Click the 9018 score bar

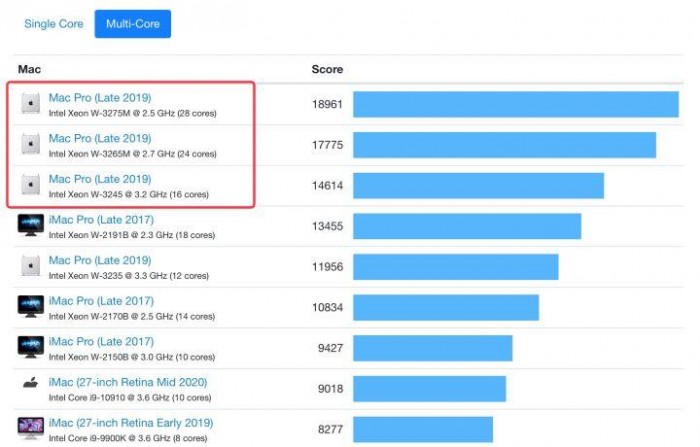click(429, 389)
